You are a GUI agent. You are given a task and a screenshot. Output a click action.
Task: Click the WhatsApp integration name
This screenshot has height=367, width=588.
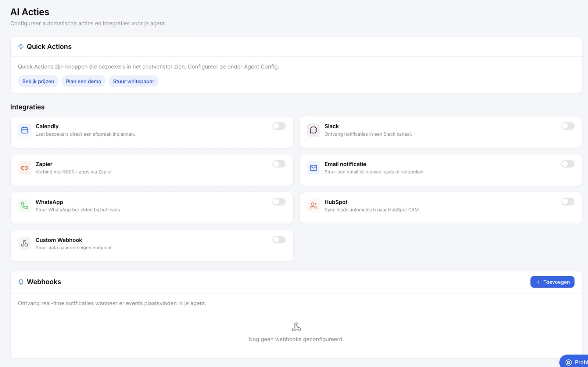49,202
